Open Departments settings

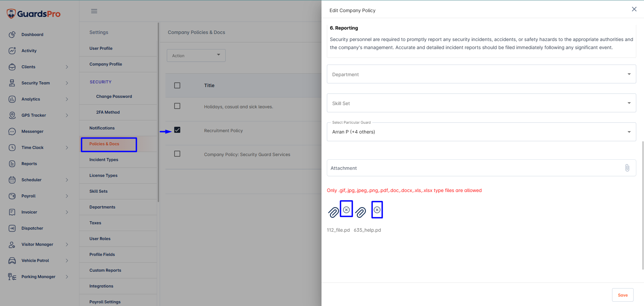click(x=118, y=207)
